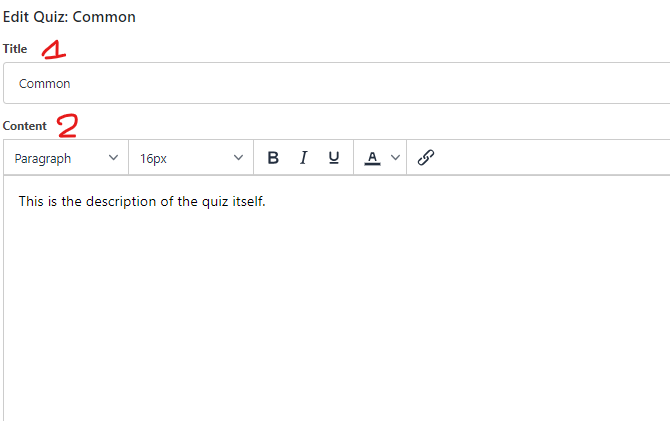Toggle underline formatting
The width and height of the screenshot is (670, 421).
(334, 158)
